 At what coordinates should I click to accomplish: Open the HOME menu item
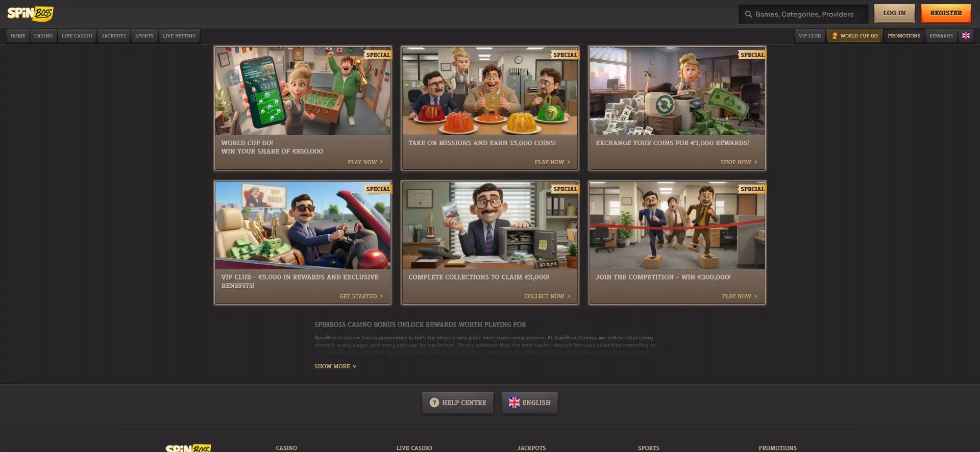18,36
